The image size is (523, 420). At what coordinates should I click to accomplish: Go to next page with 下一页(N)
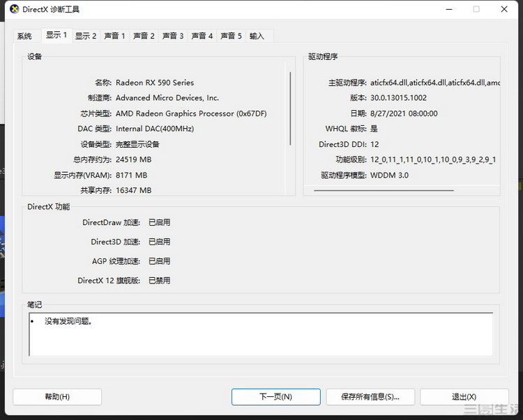276,397
